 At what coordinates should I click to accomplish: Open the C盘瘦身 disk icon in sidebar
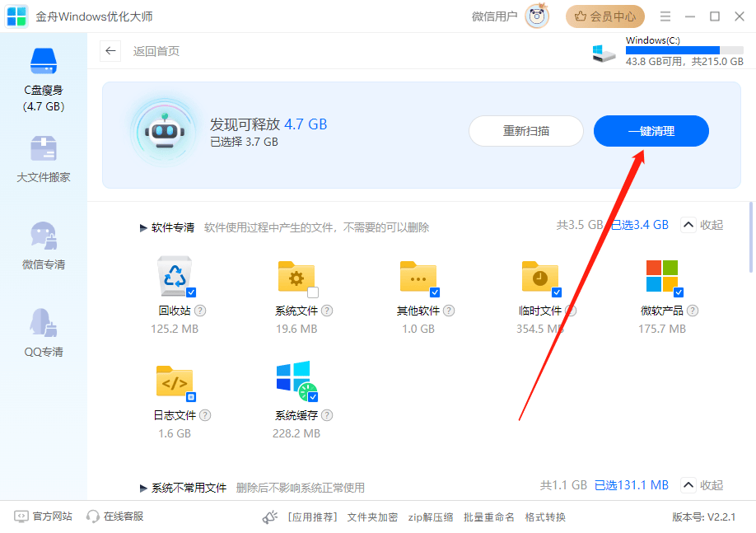tap(44, 61)
